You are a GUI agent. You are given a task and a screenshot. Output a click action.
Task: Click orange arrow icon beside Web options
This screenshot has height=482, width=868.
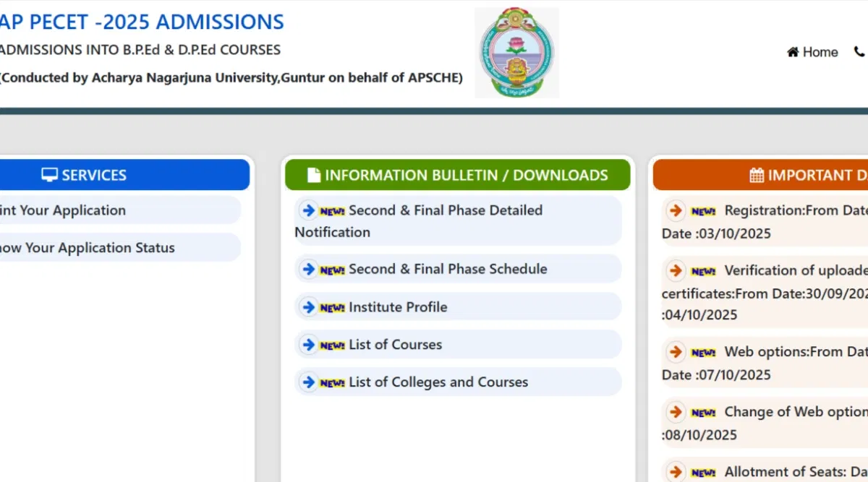pos(676,352)
